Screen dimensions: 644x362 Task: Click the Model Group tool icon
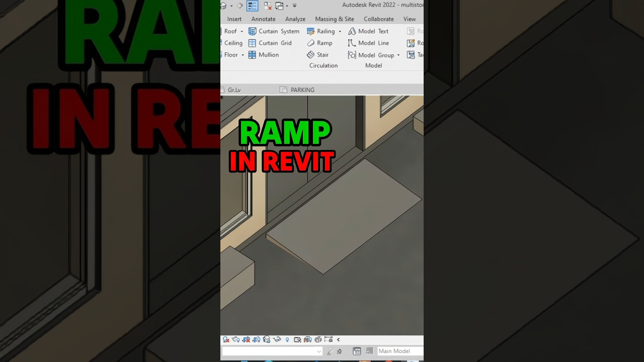(x=352, y=55)
